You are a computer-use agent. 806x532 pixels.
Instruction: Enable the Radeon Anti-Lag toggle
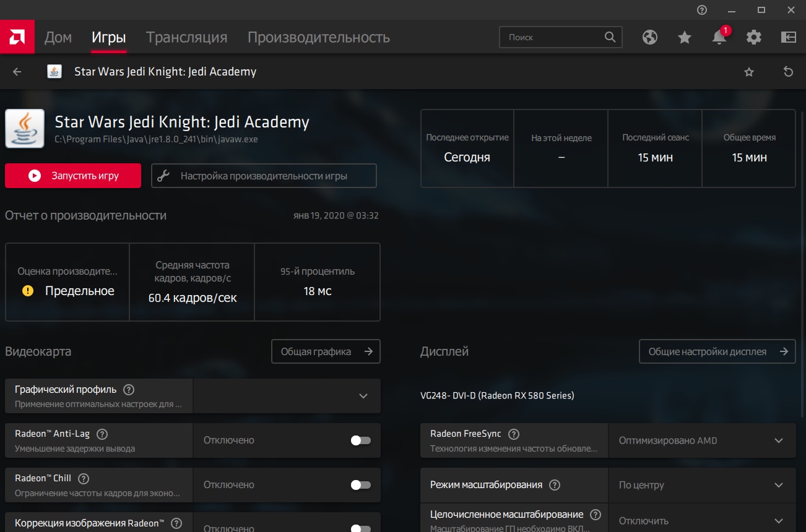360,440
